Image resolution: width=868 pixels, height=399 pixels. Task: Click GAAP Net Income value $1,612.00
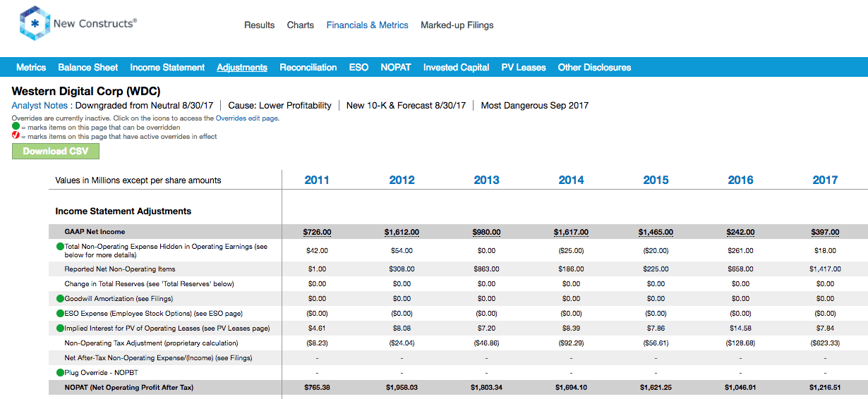[402, 232]
